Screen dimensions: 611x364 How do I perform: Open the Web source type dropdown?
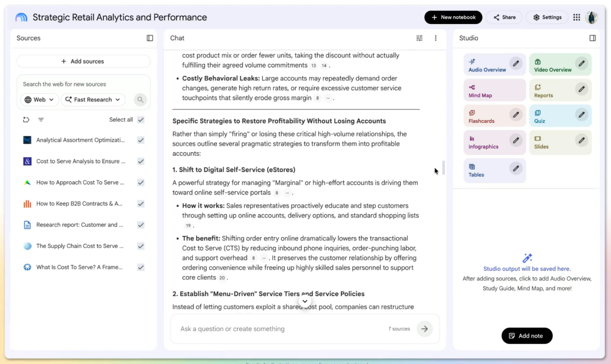tap(39, 100)
